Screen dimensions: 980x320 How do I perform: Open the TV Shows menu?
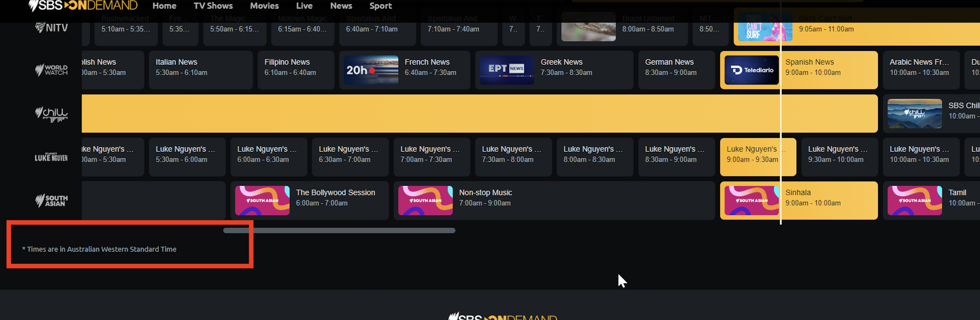click(x=213, y=6)
